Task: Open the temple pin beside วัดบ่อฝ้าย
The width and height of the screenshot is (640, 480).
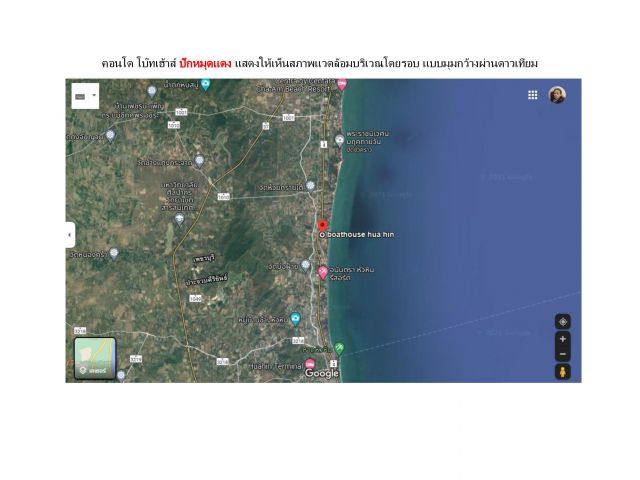Action: pyautogui.click(x=305, y=266)
